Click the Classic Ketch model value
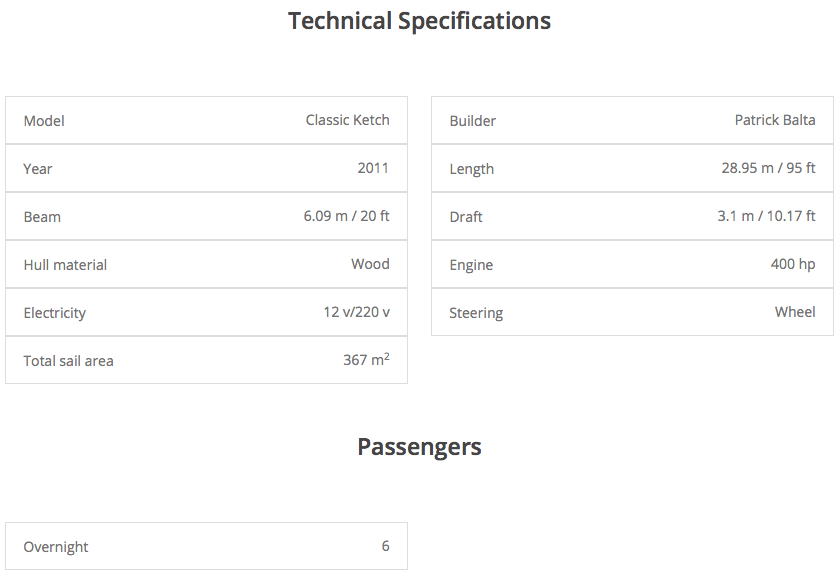The height and width of the screenshot is (581, 840). [x=347, y=120]
